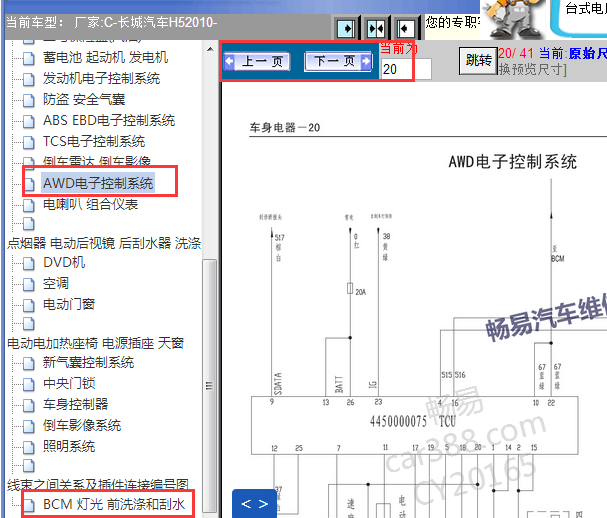Click 您的专职 text in header

point(453,22)
